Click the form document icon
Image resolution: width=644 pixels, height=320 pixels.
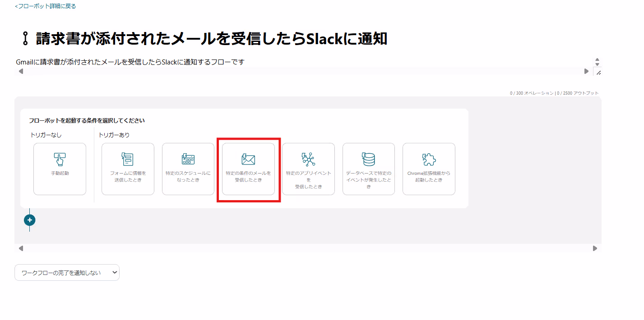128,159
